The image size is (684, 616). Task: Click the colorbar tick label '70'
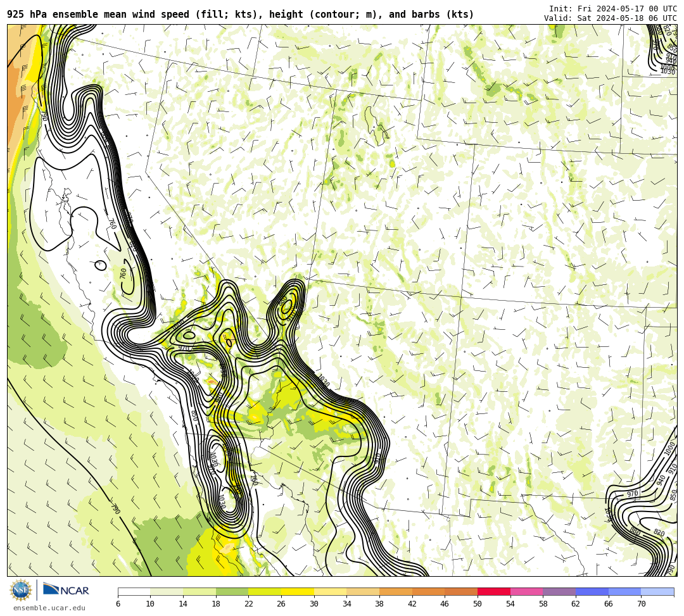[x=641, y=604]
